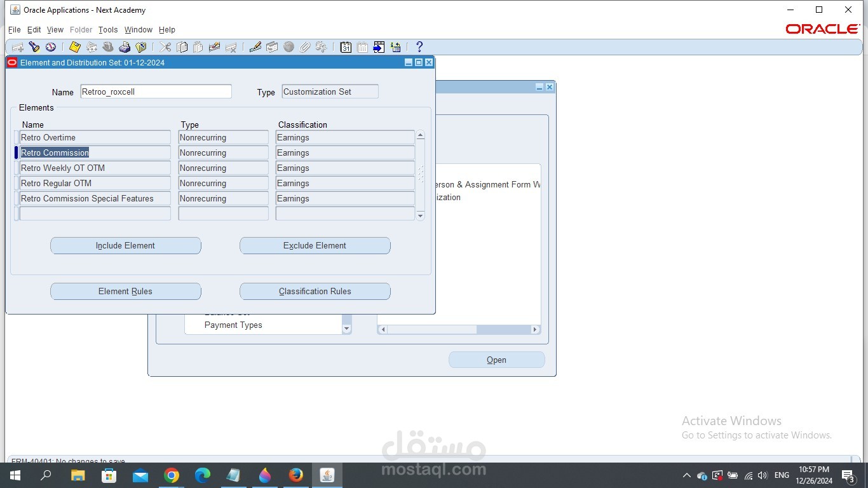Click the Classification Rules button
The width and height of the screenshot is (868, 488).
(x=315, y=292)
